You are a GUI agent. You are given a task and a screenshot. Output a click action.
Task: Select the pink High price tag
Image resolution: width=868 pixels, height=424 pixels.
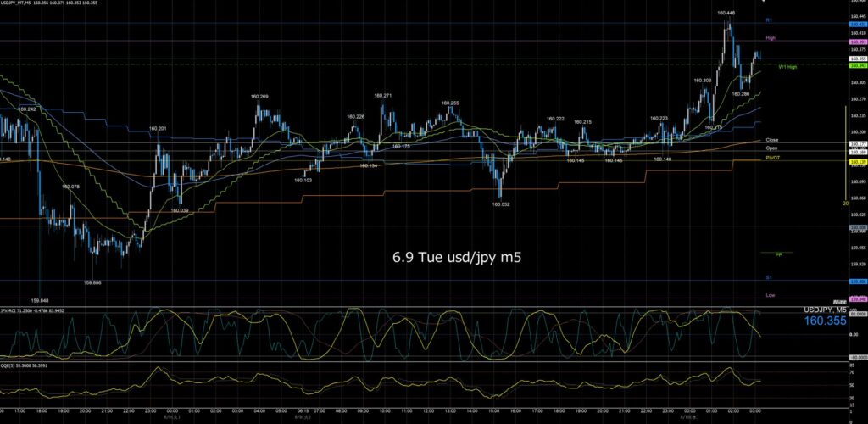tap(858, 42)
